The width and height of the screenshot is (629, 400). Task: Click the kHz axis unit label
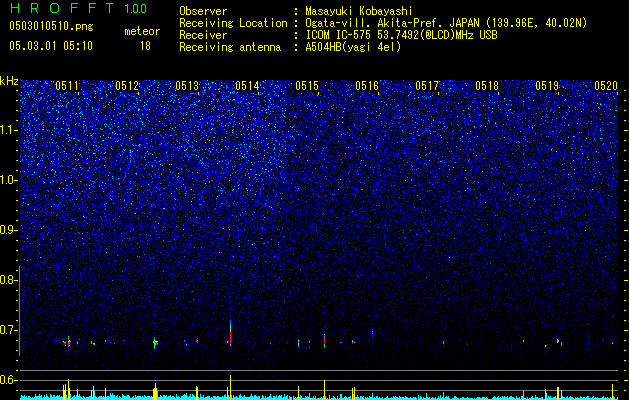pyautogui.click(x=9, y=81)
